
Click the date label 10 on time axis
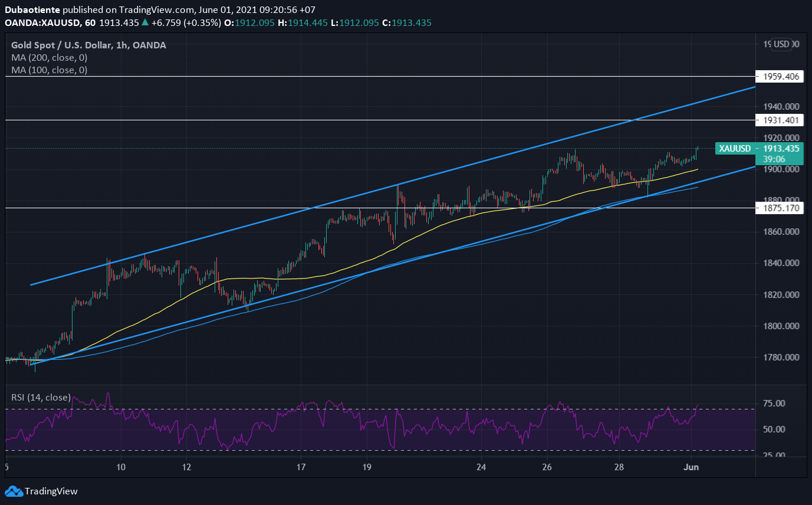(x=121, y=467)
